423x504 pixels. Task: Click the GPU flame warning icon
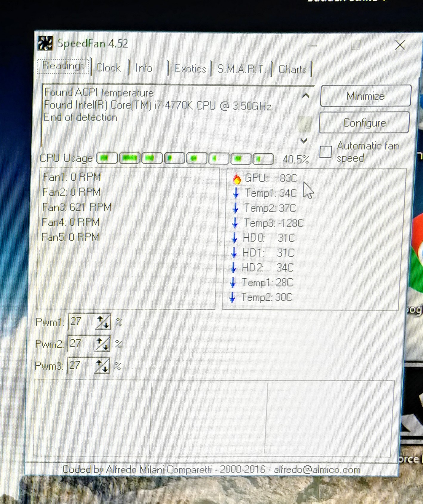(237, 179)
